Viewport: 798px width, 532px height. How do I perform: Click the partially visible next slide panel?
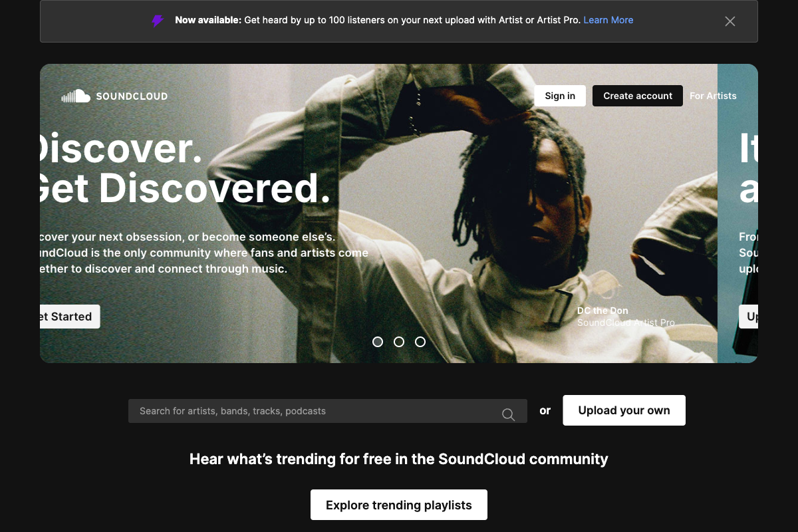point(737,213)
